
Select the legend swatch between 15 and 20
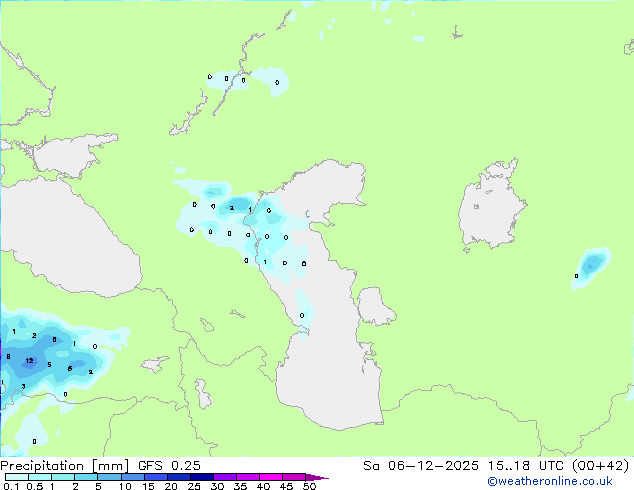156,477
